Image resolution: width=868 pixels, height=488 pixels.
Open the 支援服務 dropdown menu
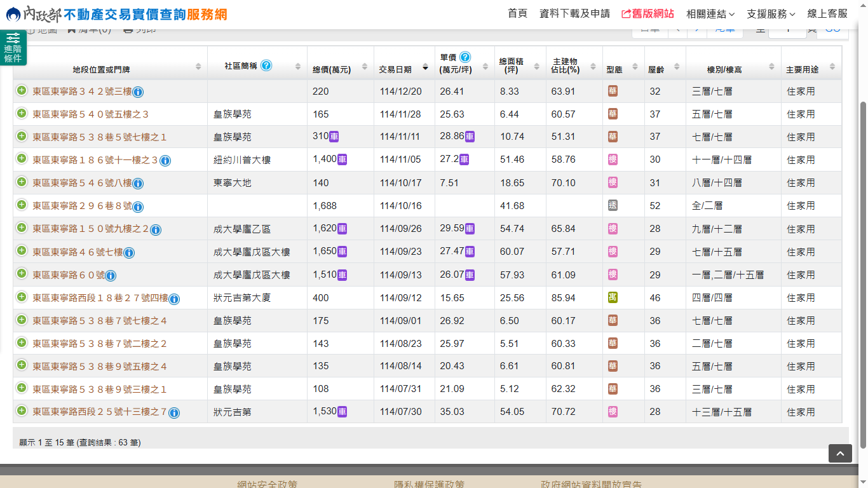coord(770,14)
